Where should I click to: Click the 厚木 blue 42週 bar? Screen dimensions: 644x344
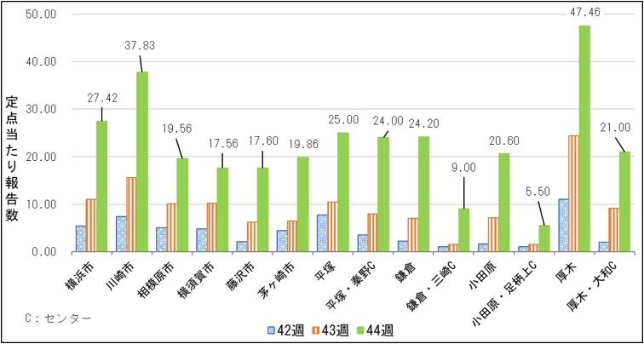point(563,225)
